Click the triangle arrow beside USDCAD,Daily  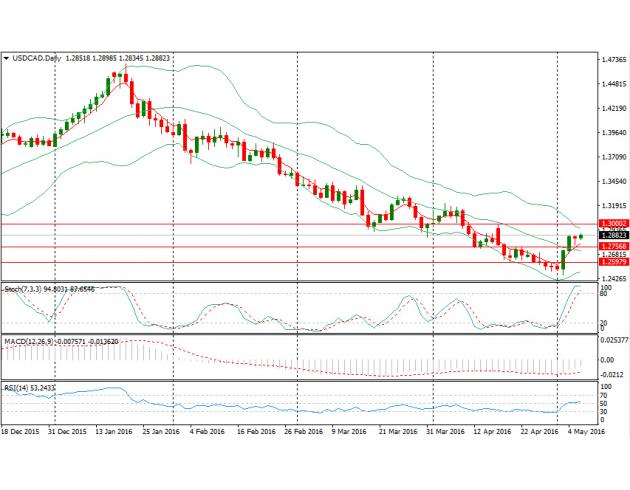pos(6,59)
